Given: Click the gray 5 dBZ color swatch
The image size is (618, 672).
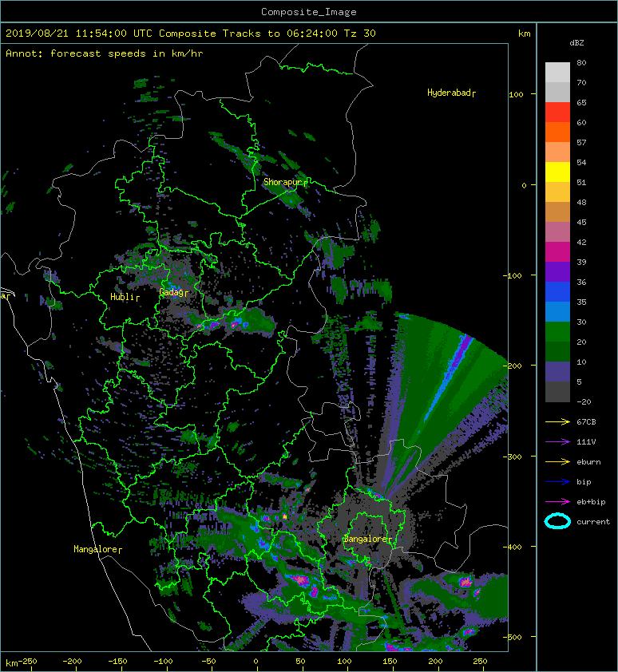Looking at the screenshot, I should tap(557, 391).
